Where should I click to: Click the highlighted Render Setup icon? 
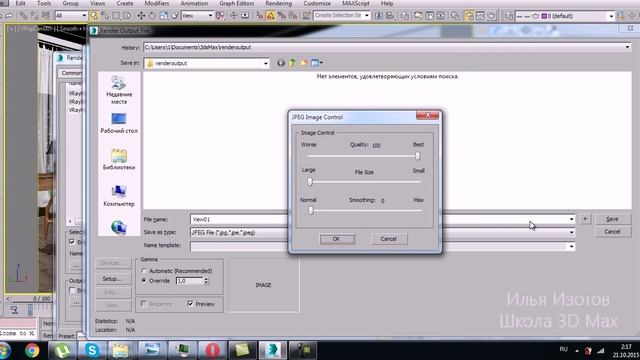[469, 16]
